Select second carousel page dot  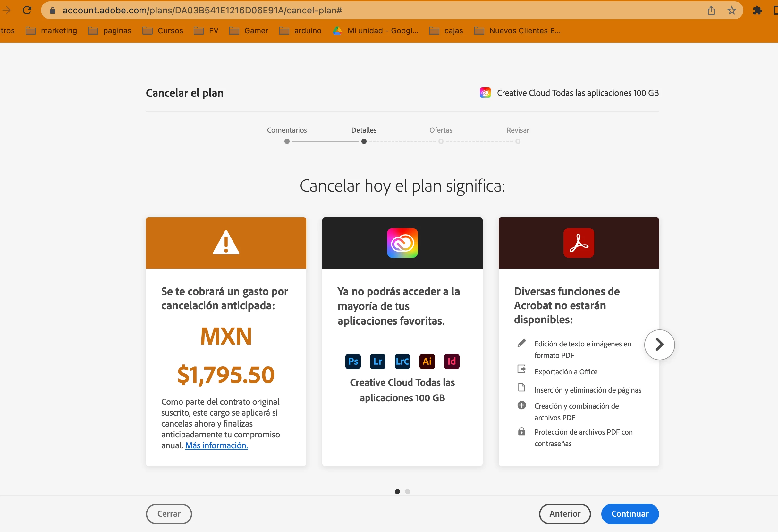(x=407, y=492)
